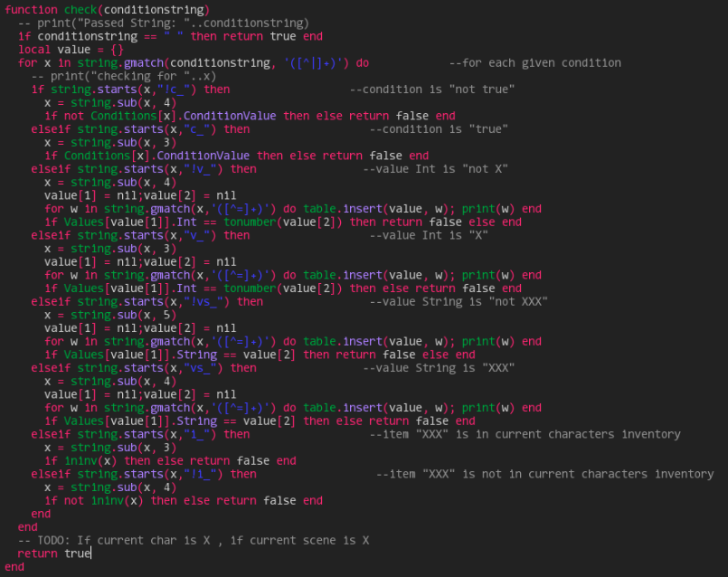Click the comment '--value String is "XXX"'
This screenshot has width=728, height=577.
tap(439, 369)
